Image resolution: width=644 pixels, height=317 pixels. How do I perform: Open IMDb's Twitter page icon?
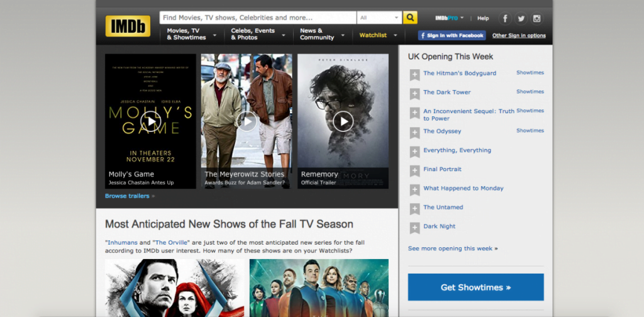[521, 19]
